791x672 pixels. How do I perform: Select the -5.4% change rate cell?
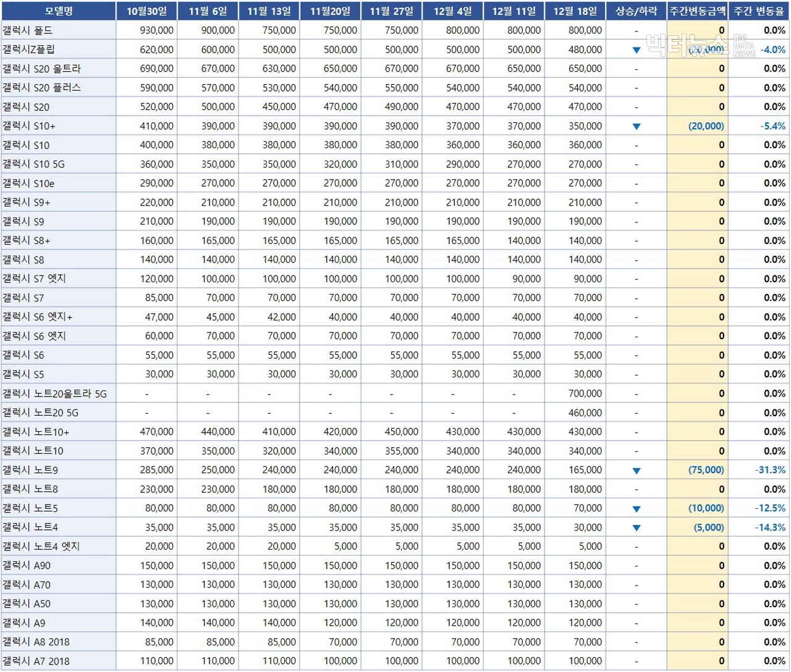(759, 126)
